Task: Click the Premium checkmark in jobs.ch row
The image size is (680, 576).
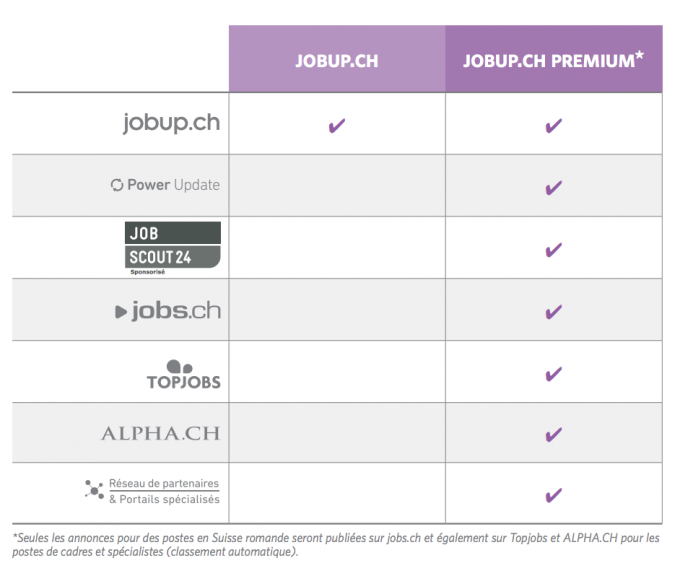Action: coord(553,312)
